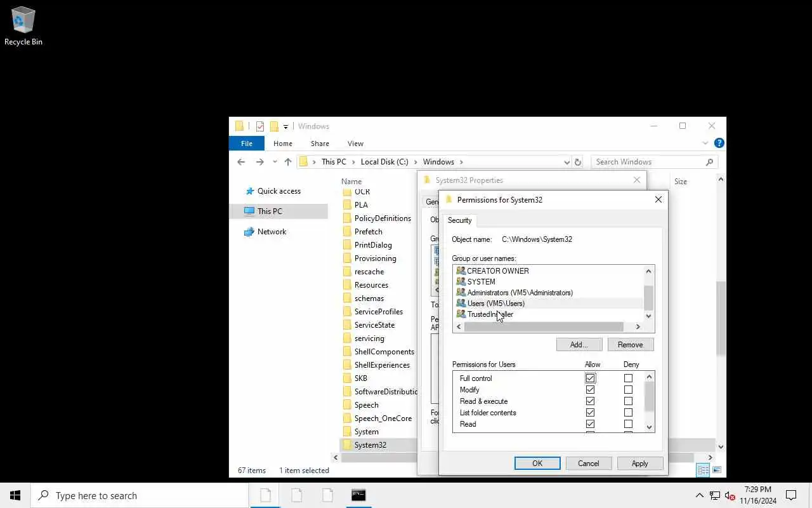Open recent locations dropdown beside forward arrow
The height and width of the screenshot is (508, 812).
coord(275,162)
